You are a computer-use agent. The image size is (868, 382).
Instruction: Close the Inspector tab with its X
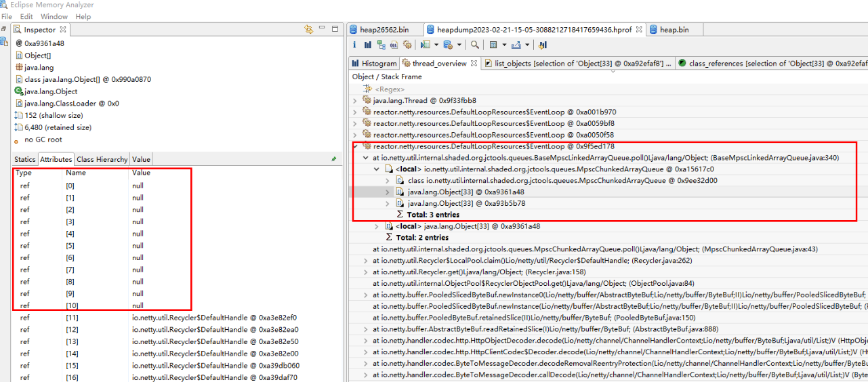63,29
